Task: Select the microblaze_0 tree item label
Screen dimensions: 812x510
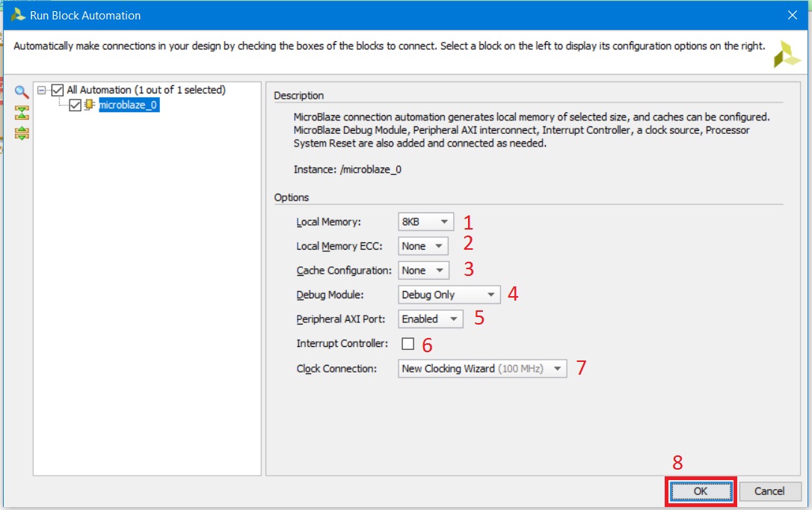Action: 129,105
